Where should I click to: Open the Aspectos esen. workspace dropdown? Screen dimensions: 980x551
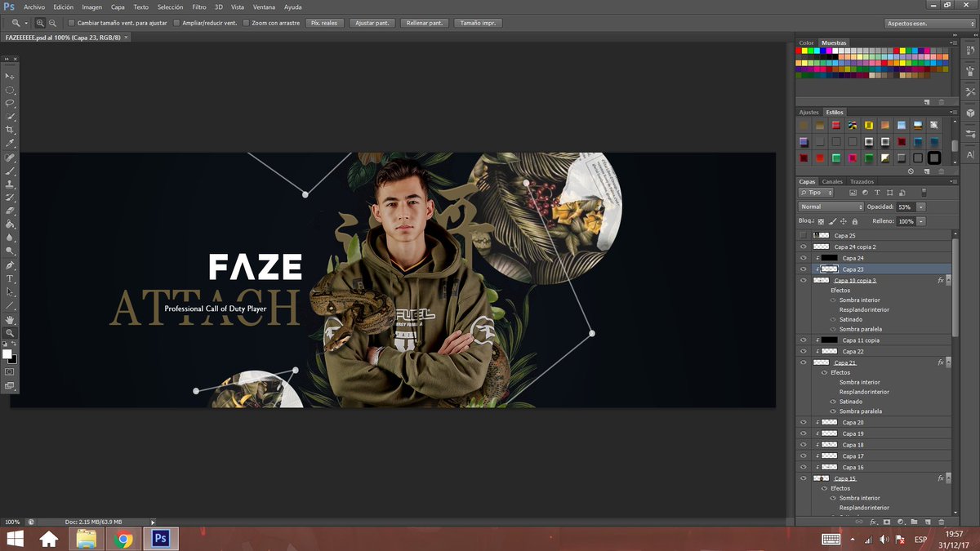[929, 23]
